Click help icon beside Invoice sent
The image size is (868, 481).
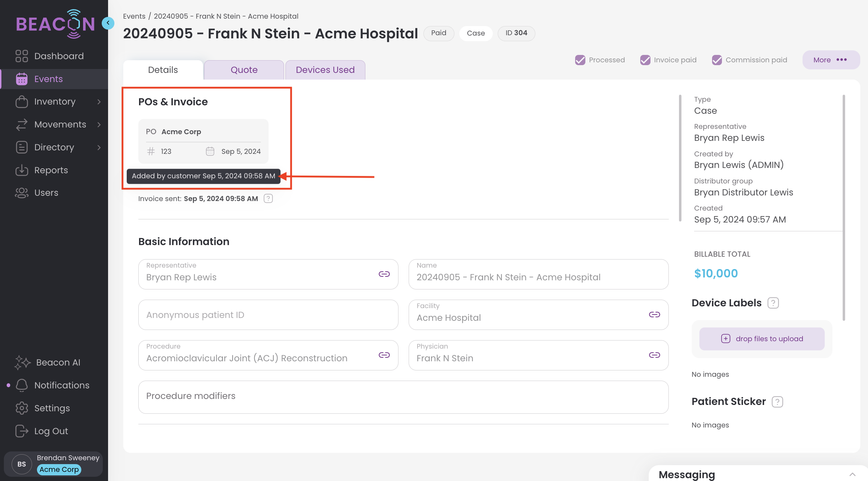(x=268, y=199)
